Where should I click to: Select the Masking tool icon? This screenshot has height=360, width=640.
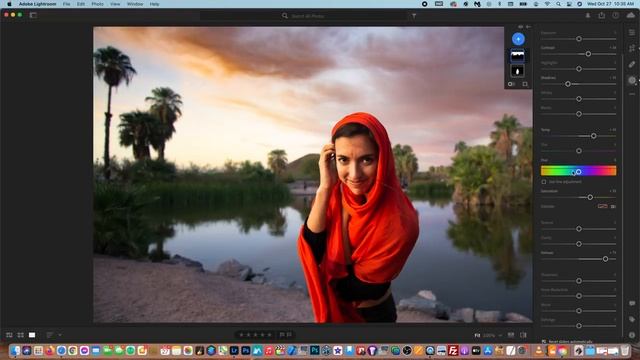631,80
